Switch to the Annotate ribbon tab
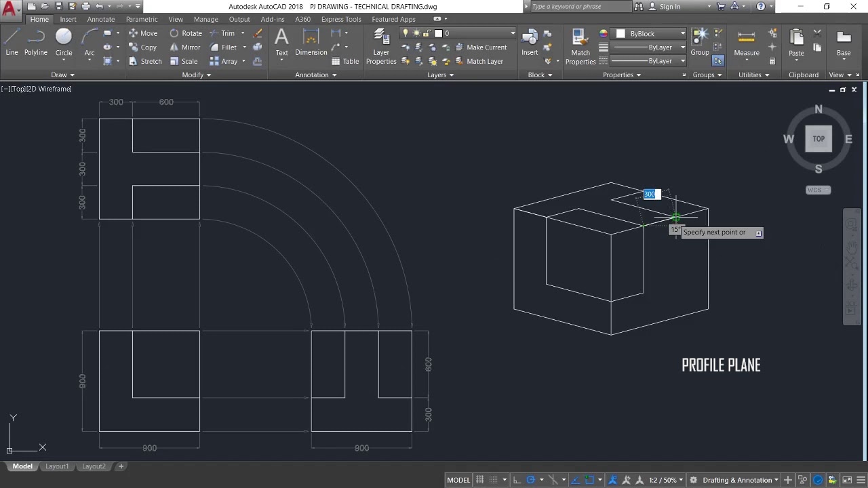Screen dimensions: 868x488 coord(101,19)
